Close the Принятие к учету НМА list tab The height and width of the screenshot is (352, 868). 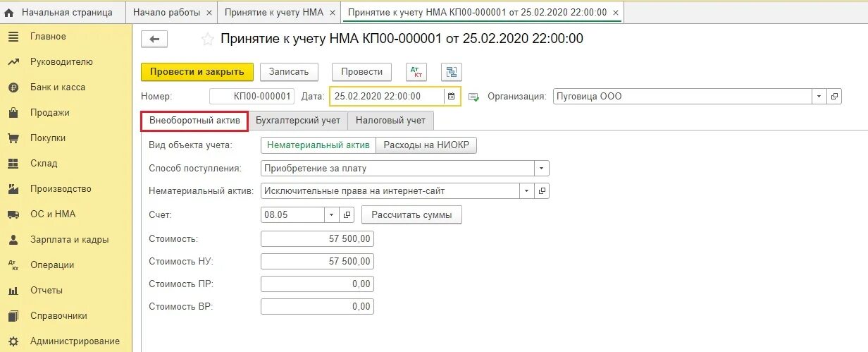(x=331, y=13)
